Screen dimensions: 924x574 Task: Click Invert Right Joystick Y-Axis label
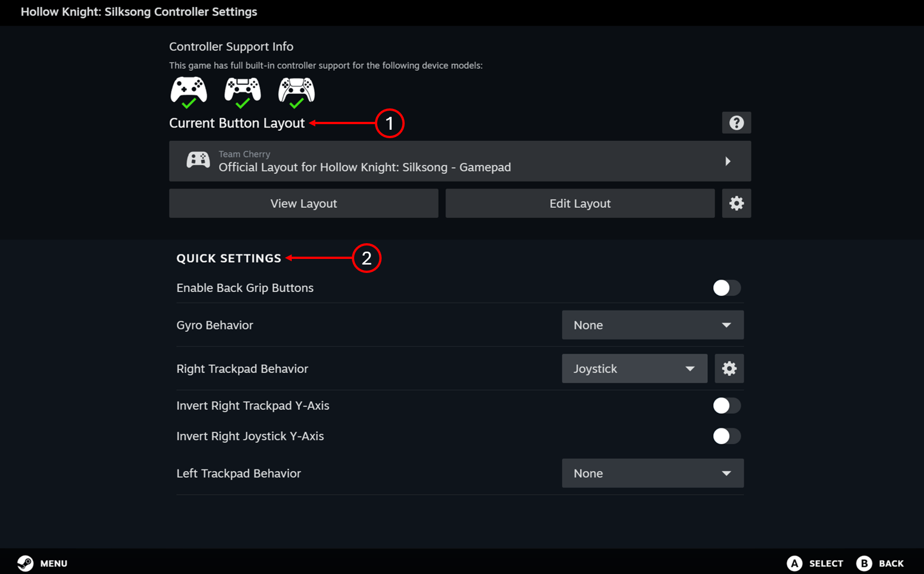250,436
